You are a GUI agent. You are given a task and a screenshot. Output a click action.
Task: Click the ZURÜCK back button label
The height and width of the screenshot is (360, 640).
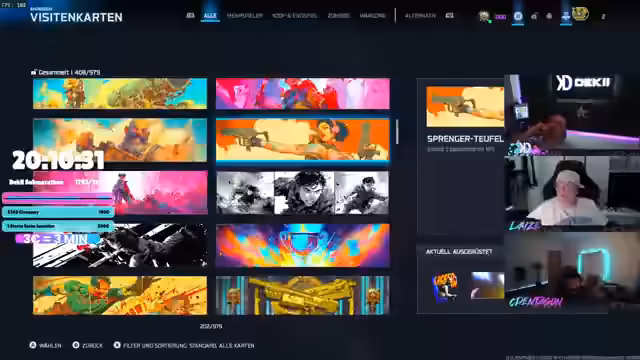coord(92,345)
